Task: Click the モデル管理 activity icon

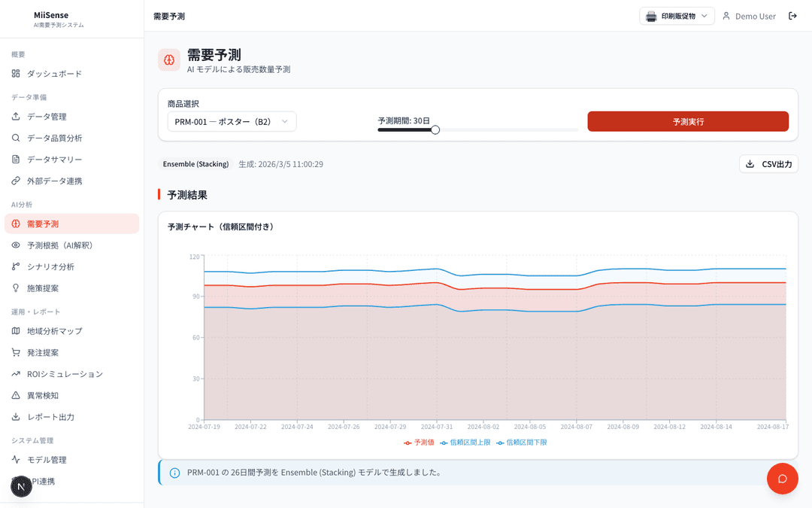Action: click(16, 460)
